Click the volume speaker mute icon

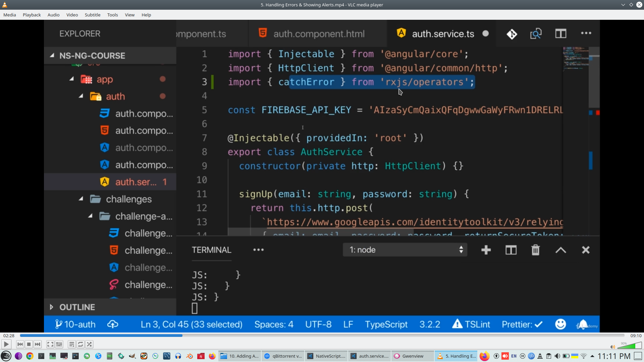click(x=612, y=347)
